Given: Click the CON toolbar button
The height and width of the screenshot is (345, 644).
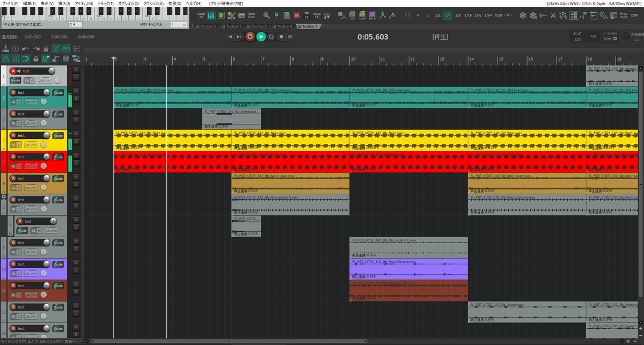Looking at the screenshot, I should [635, 16].
